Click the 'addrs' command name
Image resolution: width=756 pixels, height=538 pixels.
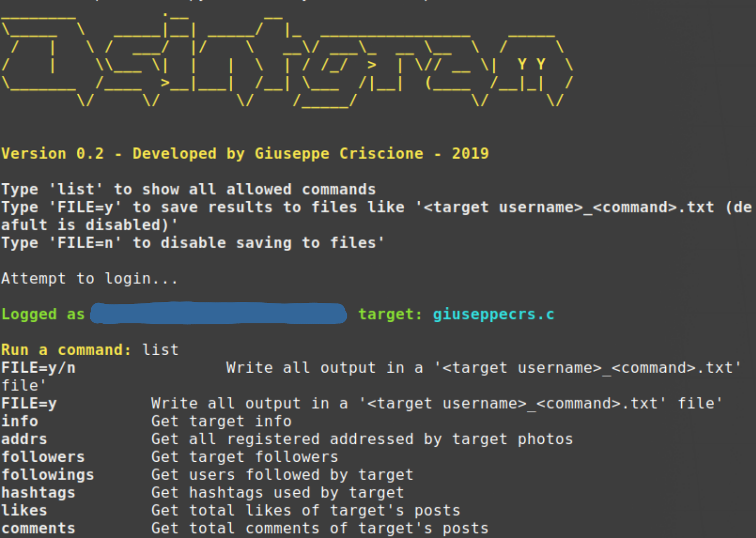[24, 439]
